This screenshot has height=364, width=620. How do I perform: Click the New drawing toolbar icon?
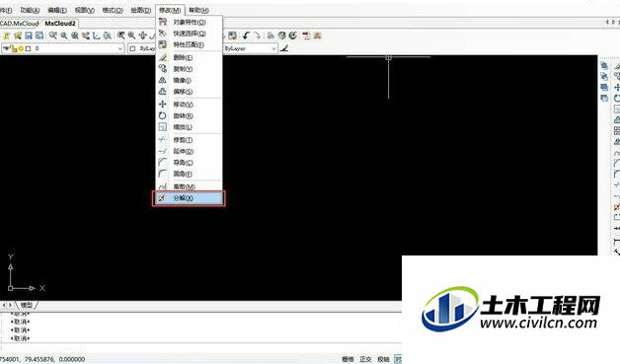pos(6,36)
